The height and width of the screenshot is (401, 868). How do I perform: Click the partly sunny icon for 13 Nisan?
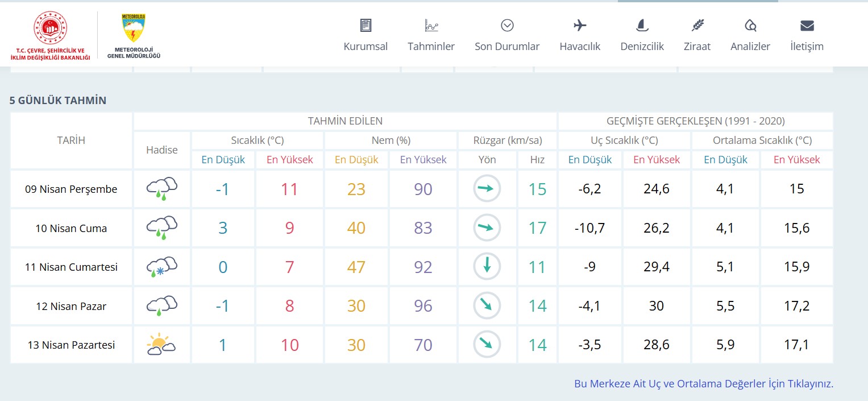tap(161, 345)
